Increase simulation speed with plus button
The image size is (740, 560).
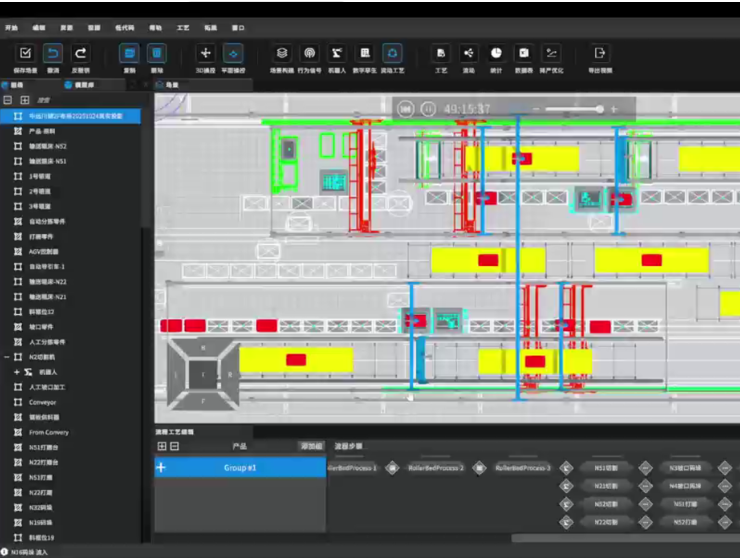[x=614, y=109]
